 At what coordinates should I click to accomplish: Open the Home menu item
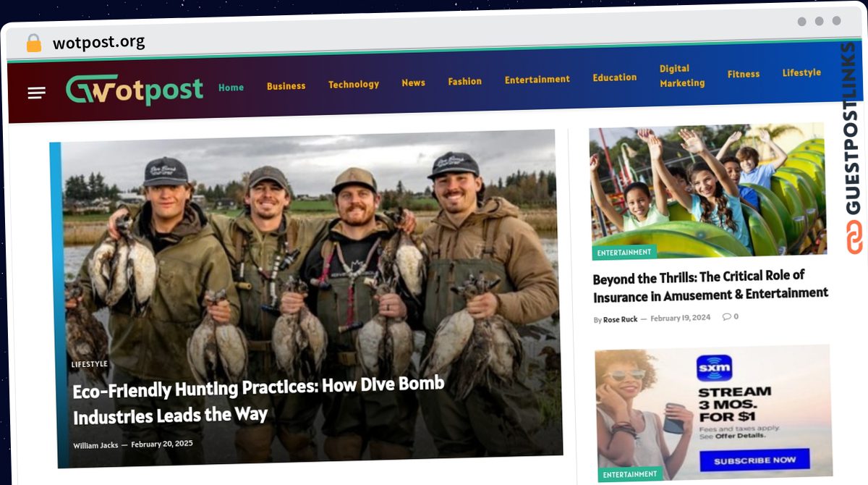pyautogui.click(x=231, y=88)
